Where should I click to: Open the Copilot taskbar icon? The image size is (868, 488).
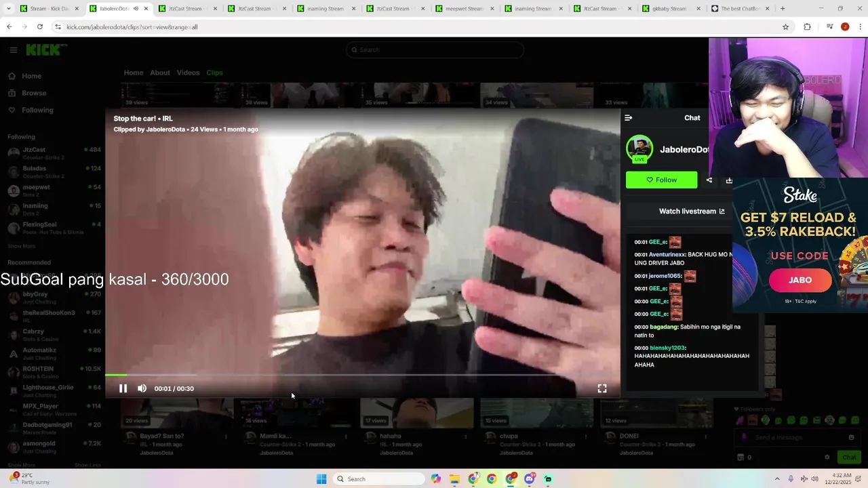pos(435,479)
